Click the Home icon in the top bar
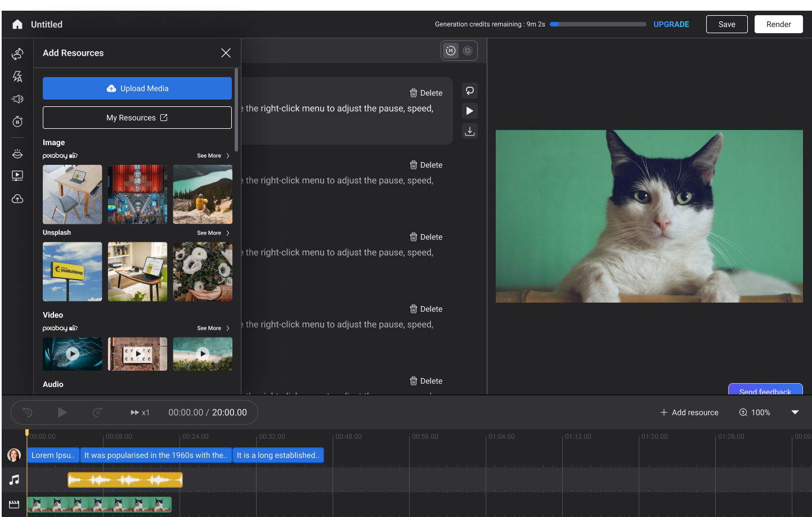 (17, 24)
